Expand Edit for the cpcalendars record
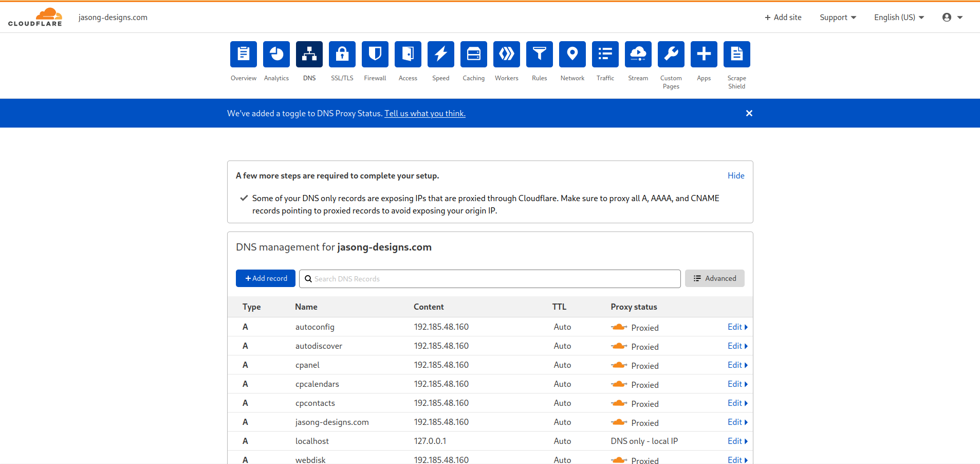 pyautogui.click(x=737, y=384)
